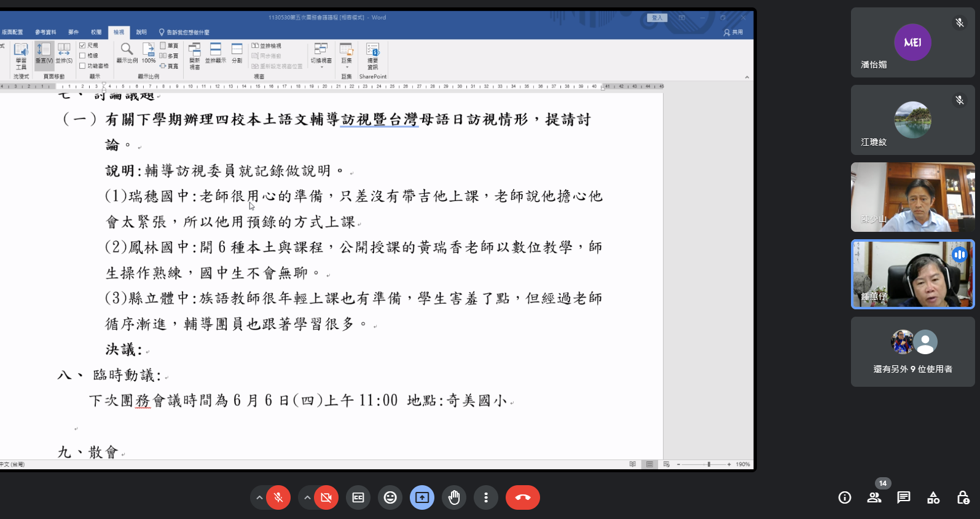Open the in-call chat panel
This screenshot has width=980, height=519.
click(x=903, y=497)
